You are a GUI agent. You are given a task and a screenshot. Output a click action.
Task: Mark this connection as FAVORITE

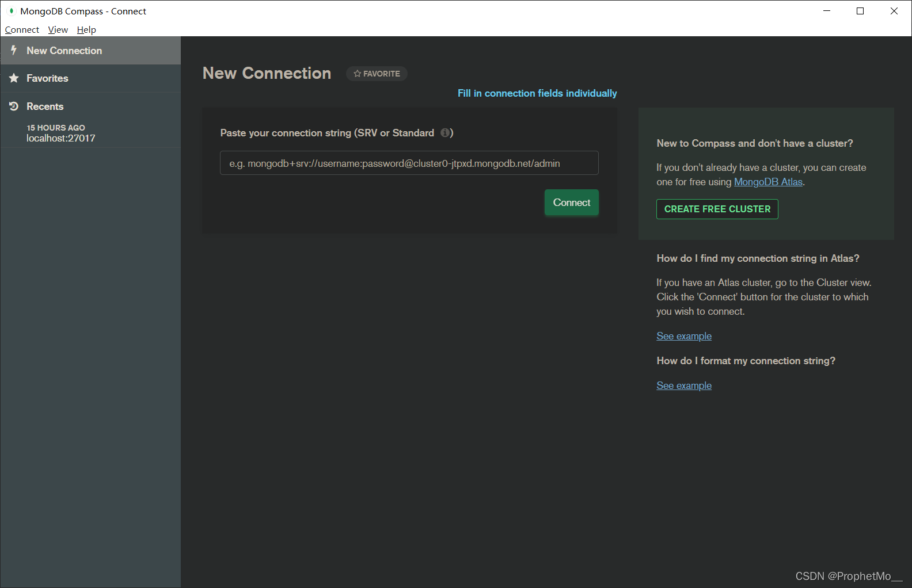point(377,74)
